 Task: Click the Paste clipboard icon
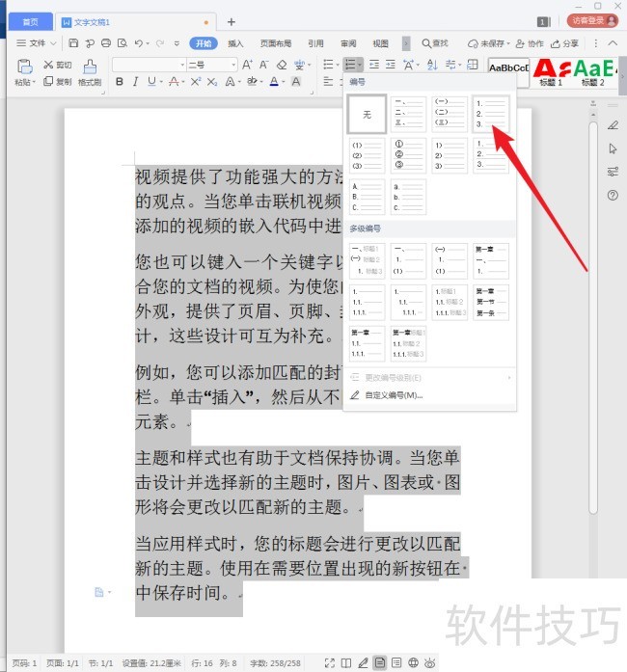pyautogui.click(x=24, y=67)
